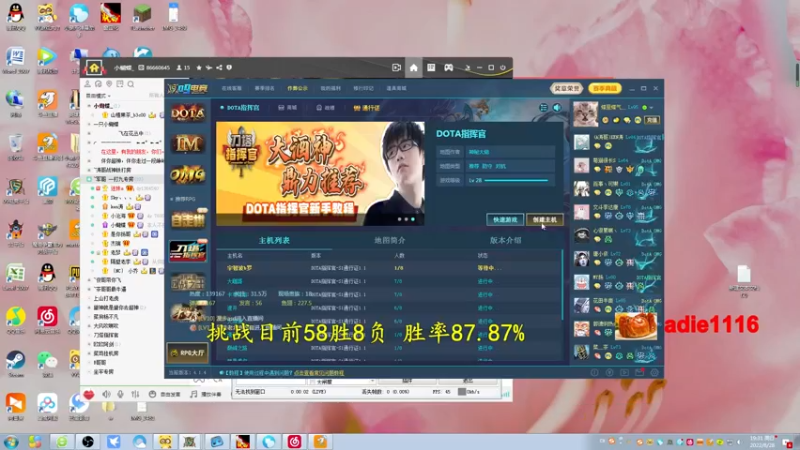Screen dimensions: 800x450
Task: Open the 通行证 sub-tab
Action: [367, 108]
